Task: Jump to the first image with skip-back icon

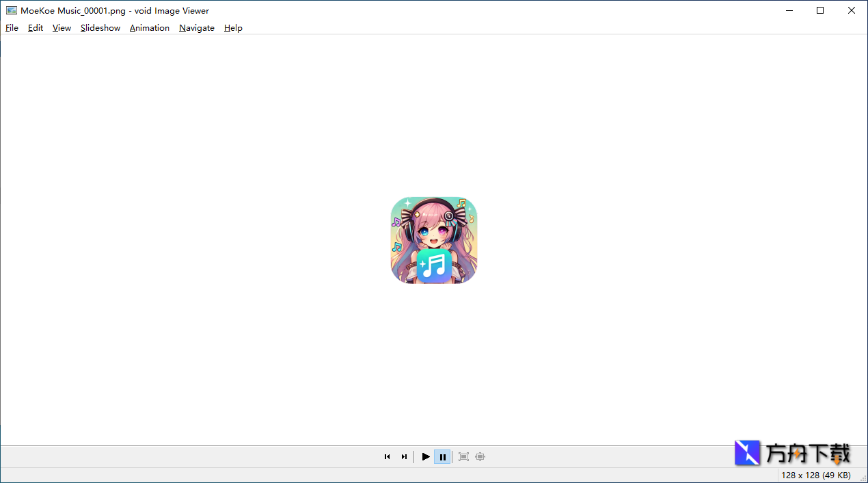Action: click(x=388, y=456)
